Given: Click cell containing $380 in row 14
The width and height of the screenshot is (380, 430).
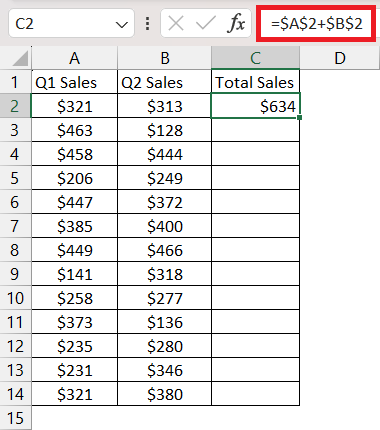Looking at the screenshot, I should click(165, 394).
